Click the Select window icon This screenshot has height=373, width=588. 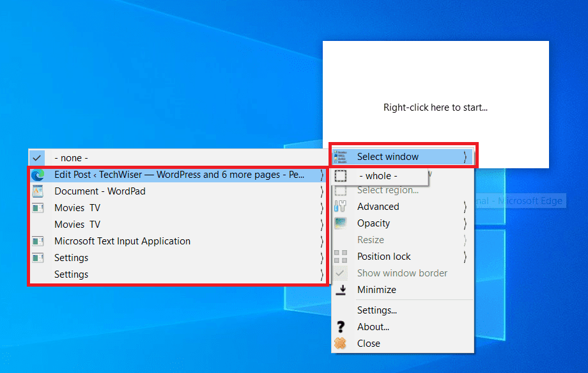click(341, 157)
